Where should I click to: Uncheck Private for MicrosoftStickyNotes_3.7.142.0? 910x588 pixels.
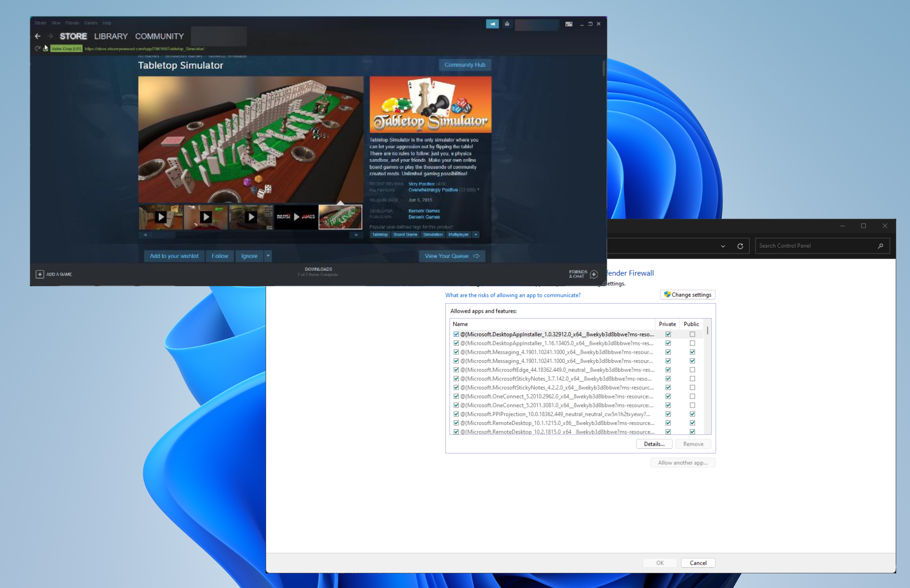click(x=668, y=379)
